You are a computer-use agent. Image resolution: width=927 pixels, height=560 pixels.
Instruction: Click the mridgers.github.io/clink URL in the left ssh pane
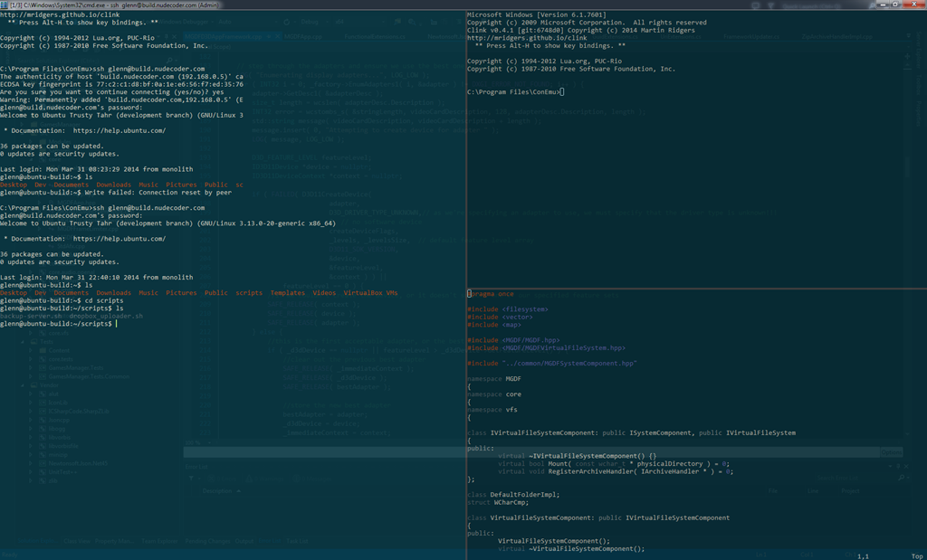click(x=60, y=14)
